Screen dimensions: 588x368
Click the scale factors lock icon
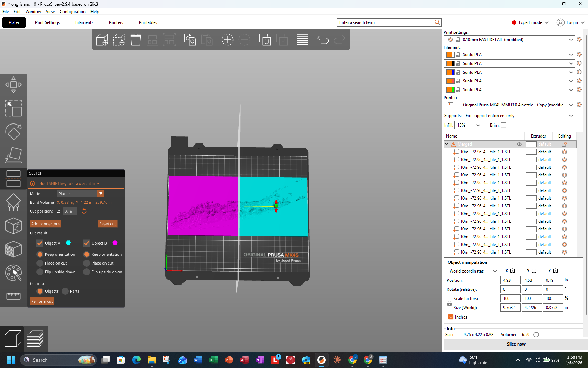(449, 303)
